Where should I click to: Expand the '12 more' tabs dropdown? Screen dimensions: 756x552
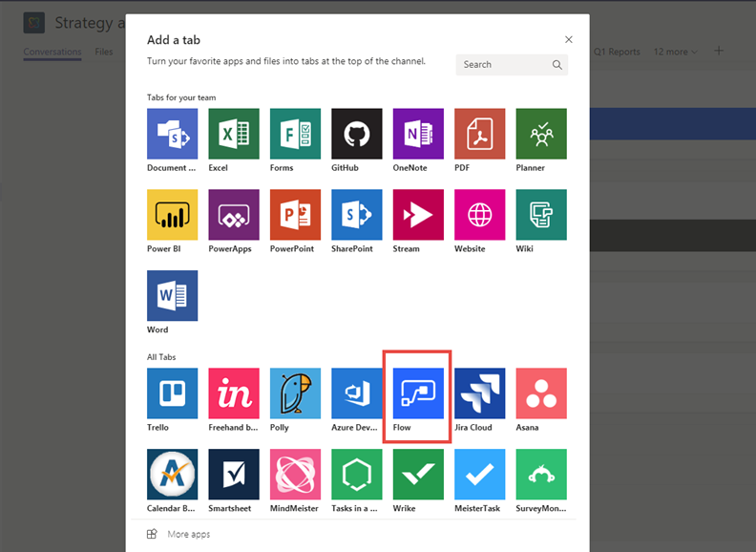[x=676, y=52]
